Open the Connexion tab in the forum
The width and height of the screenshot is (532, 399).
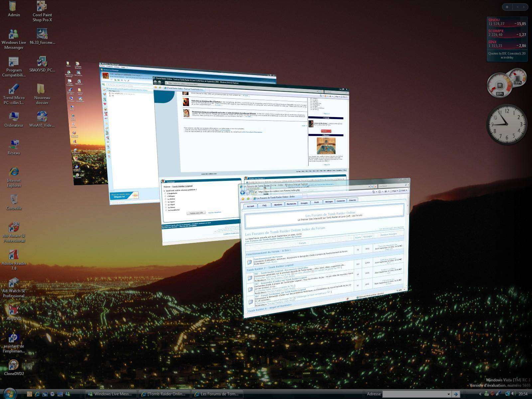(340, 201)
